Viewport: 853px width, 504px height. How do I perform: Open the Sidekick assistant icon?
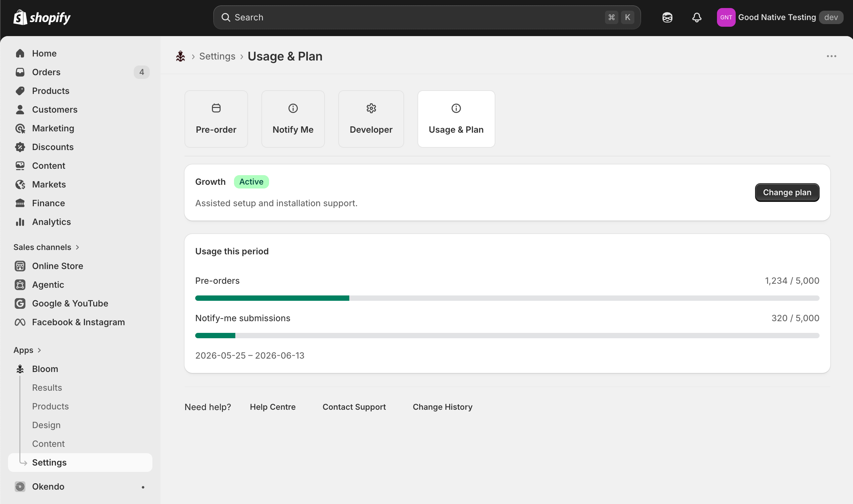tap(667, 17)
